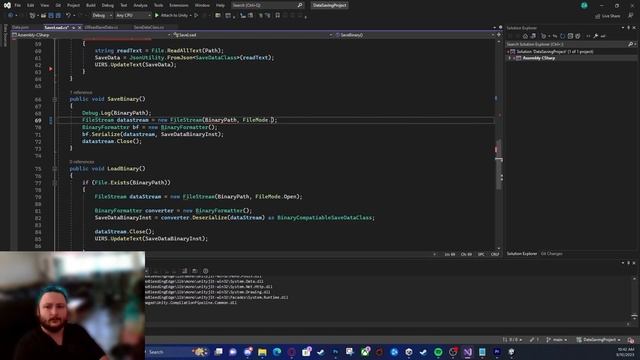
Task: Open the Attach to Unity dropdown arrow
Action: (x=191, y=16)
